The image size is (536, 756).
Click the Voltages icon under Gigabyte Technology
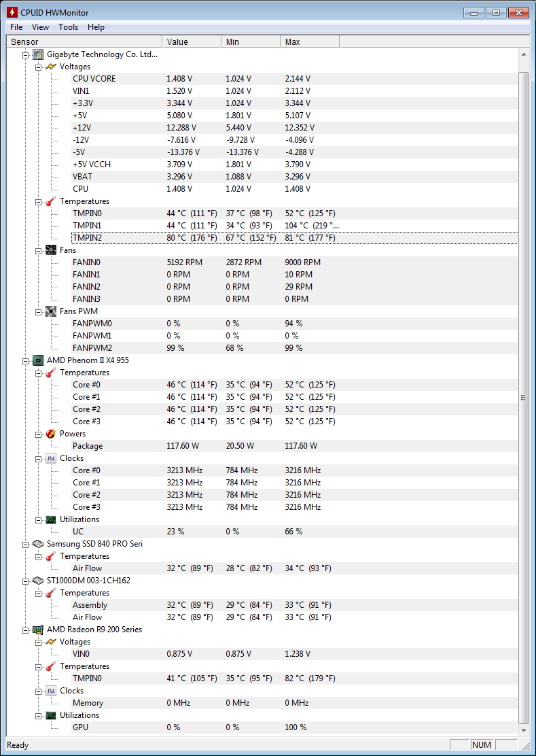51,67
